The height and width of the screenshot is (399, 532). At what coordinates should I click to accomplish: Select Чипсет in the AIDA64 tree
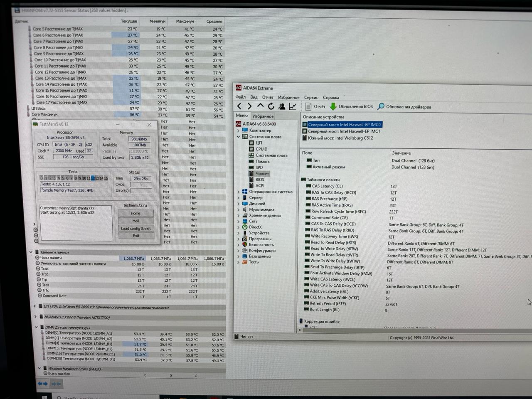pos(259,174)
